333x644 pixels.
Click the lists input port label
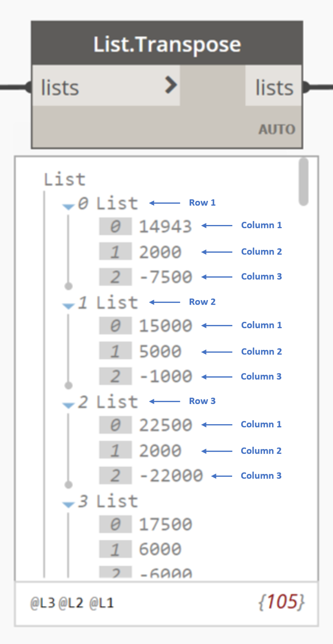tap(60, 88)
